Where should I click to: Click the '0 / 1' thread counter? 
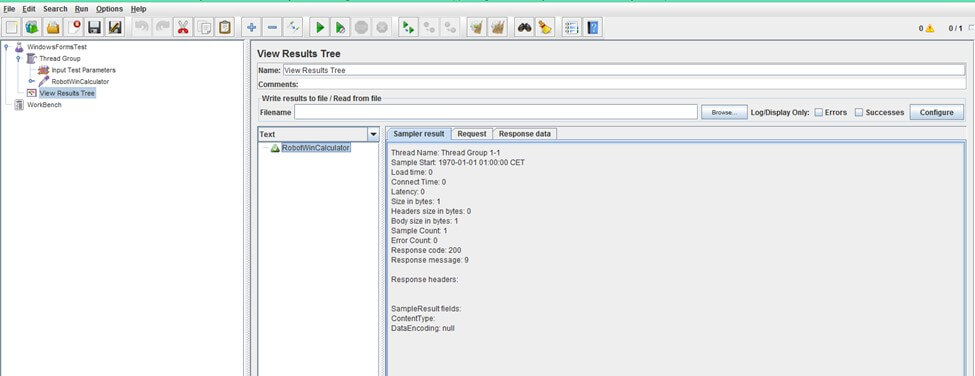pyautogui.click(x=955, y=28)
